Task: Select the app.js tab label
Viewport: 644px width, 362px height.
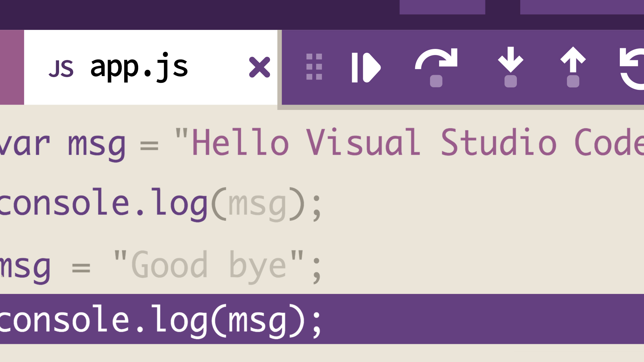Action: click(139, 67)
